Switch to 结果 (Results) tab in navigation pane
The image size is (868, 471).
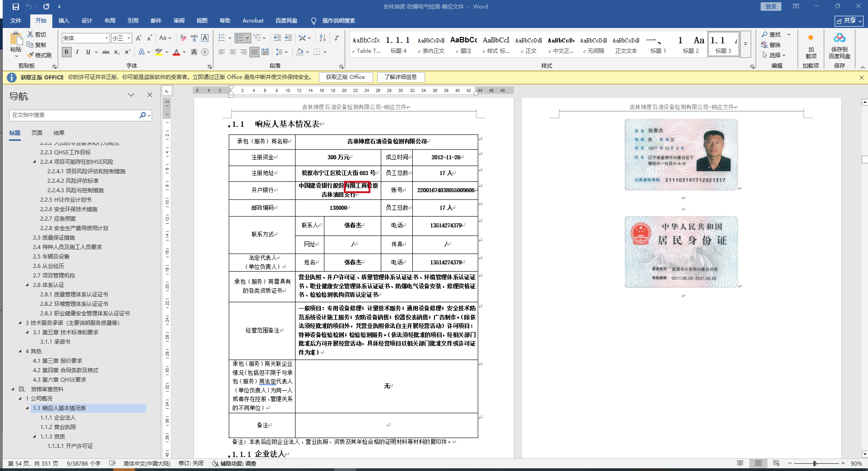[59, 133]
